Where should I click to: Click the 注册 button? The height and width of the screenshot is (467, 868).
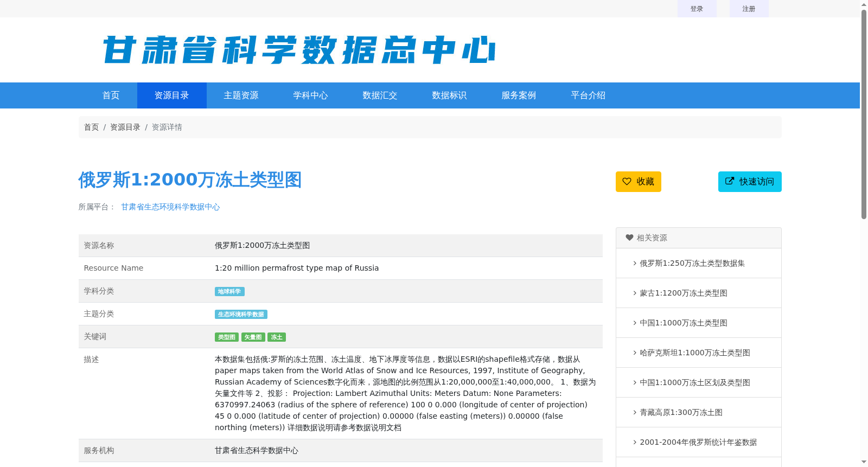[x=749, y=9]
